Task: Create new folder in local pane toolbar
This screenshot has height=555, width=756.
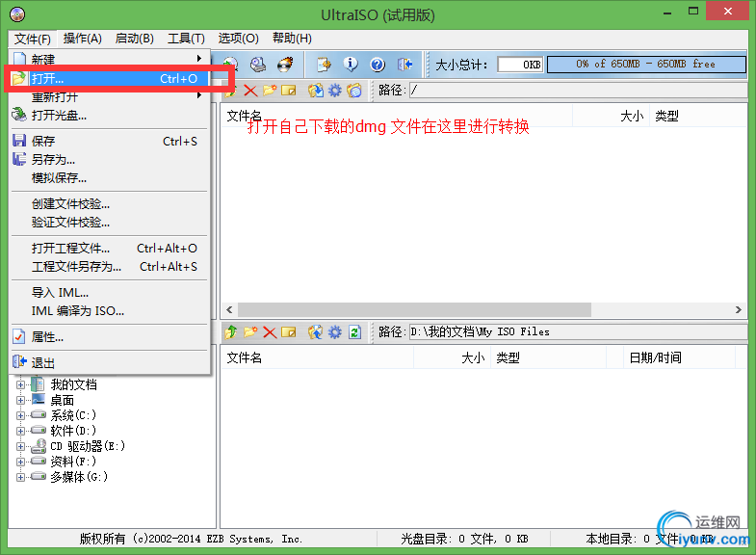Action: point(250,332)
